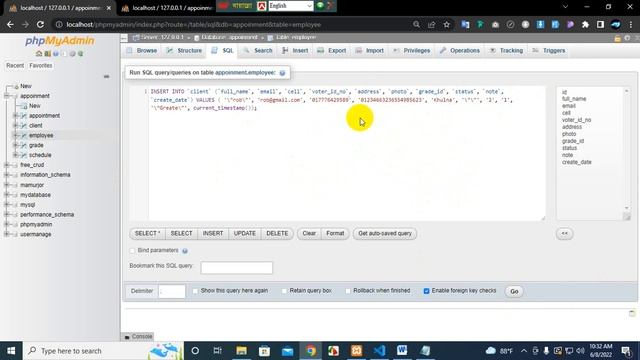Click the share page icon in address bar
This screenshot has width=640, height=360.
coord(431,24)
